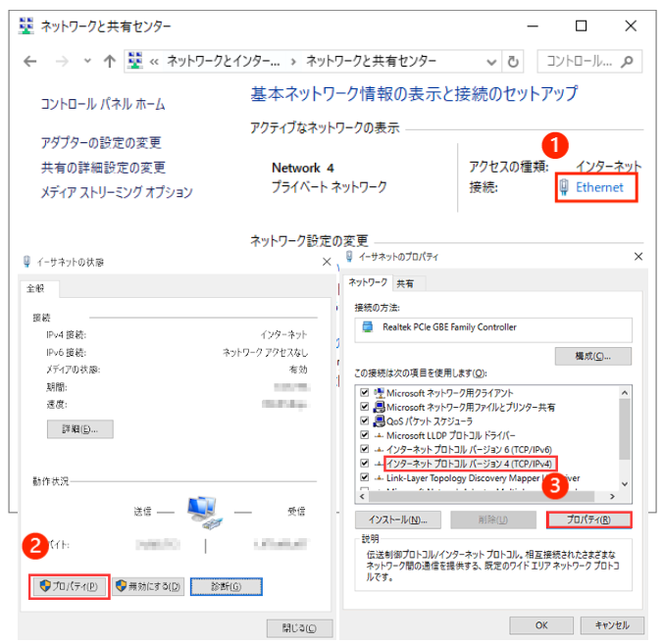Viewport: 663px width, 644px height.
Task: Click the イーサネットの状態 title icon
Action: coord(26,262)
